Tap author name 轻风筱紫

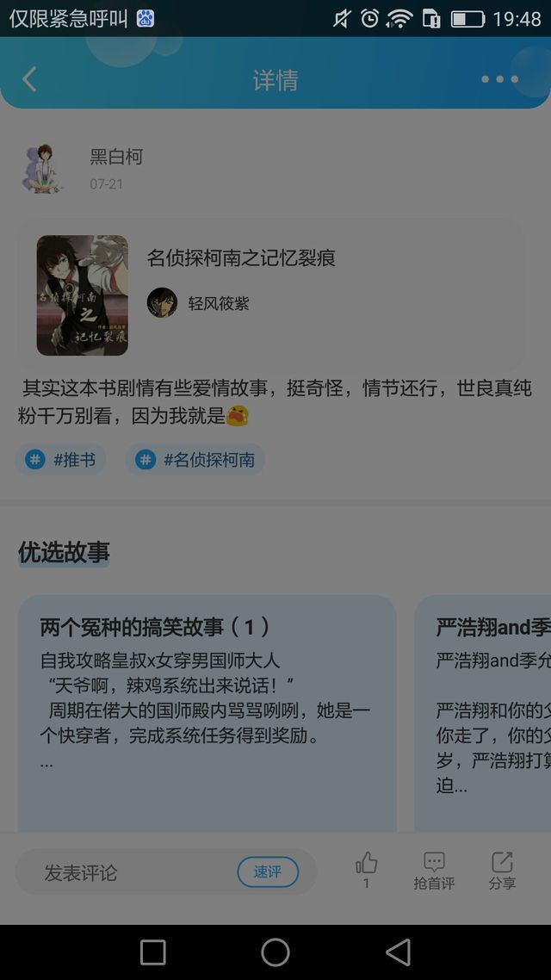point(219,303)
